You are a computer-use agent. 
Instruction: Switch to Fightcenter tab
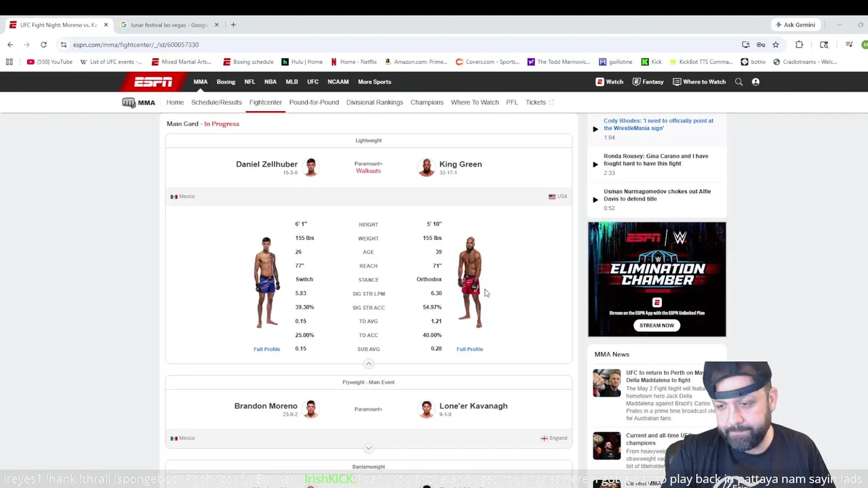[265, 102]
